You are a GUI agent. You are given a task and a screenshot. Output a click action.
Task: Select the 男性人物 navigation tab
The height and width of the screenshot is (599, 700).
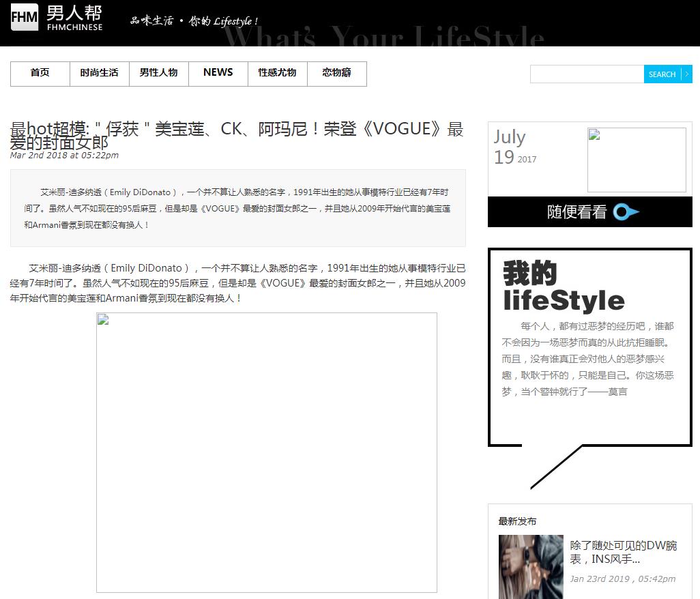(x=159, y=74)
